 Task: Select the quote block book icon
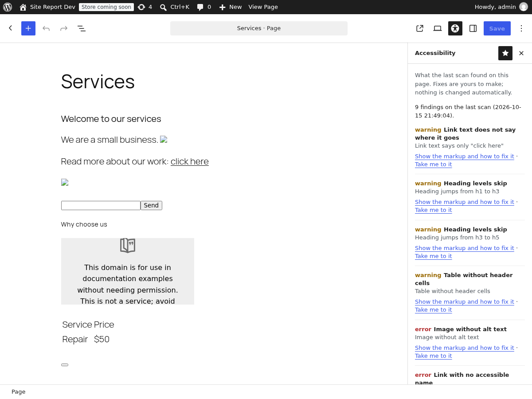click(x=128, y=246)
